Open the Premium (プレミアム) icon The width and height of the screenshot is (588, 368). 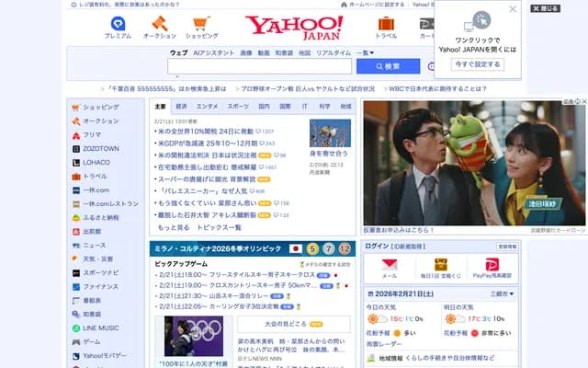(118, 24)
